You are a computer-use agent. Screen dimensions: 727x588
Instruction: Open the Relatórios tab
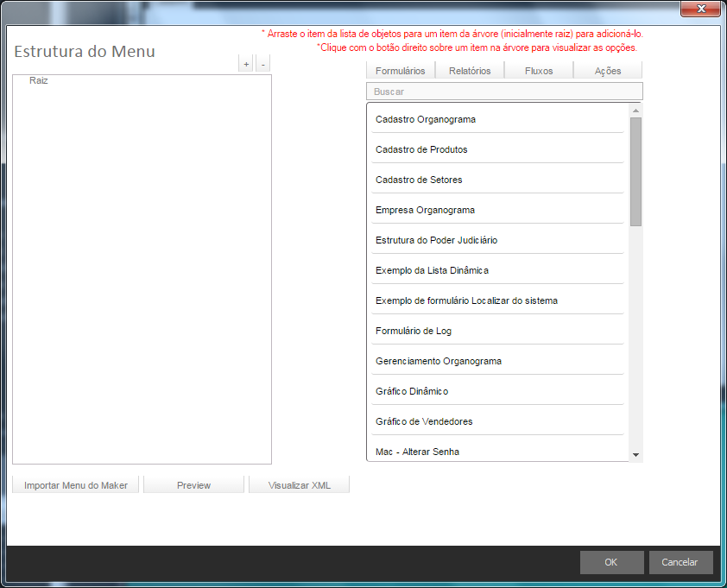click(470, 71)
